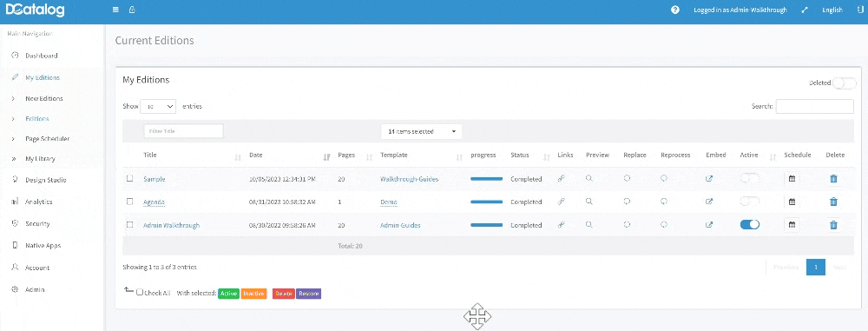Tick the Check All checkbox
This screenshot has width=868, height=331.
pyautogui.click(x=140, y=292)
